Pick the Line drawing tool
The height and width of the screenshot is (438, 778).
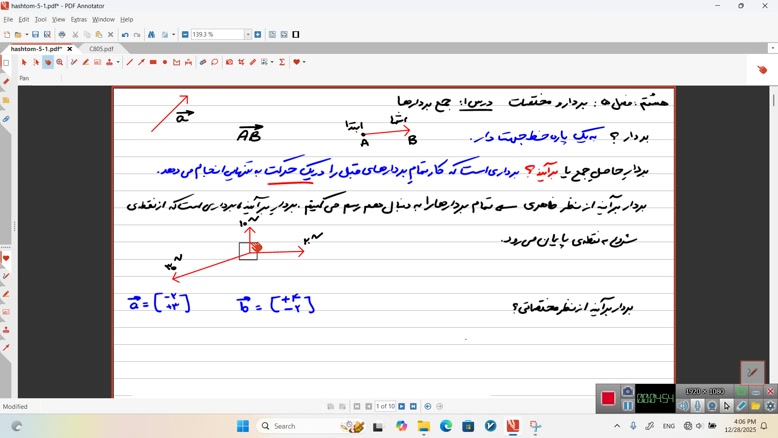pos(130,62)
